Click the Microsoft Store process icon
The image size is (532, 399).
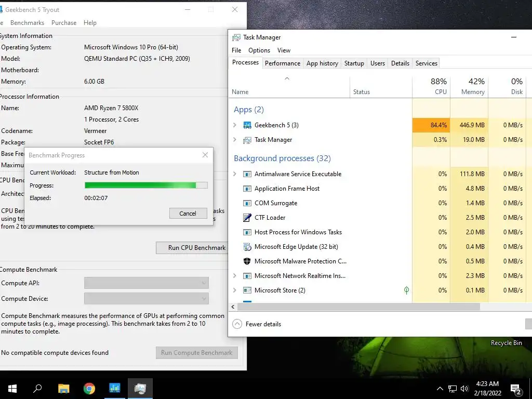[247, 290]
